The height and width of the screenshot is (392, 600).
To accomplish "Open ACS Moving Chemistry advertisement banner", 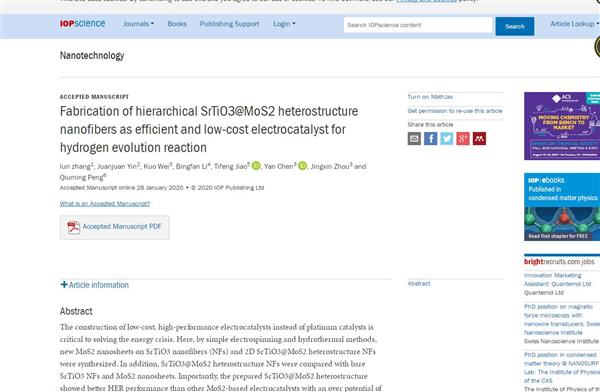I will (x=562, y=126).
